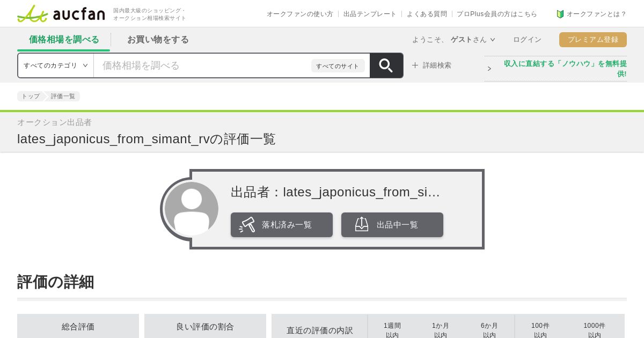644x338 pixels.
Task: Expand the すべてのカテゴリ dropdown
Action: 56,65
